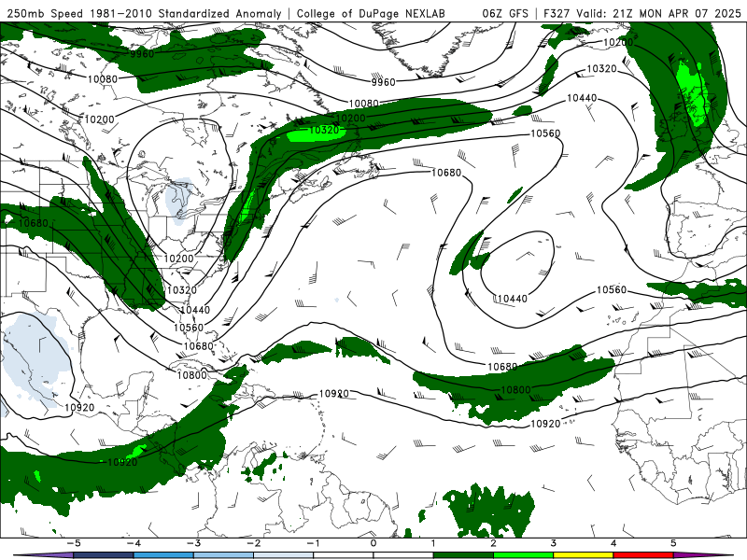747x560 pixels.
Task: Click the '1' colorbar tick label
Action: [433, 543]
